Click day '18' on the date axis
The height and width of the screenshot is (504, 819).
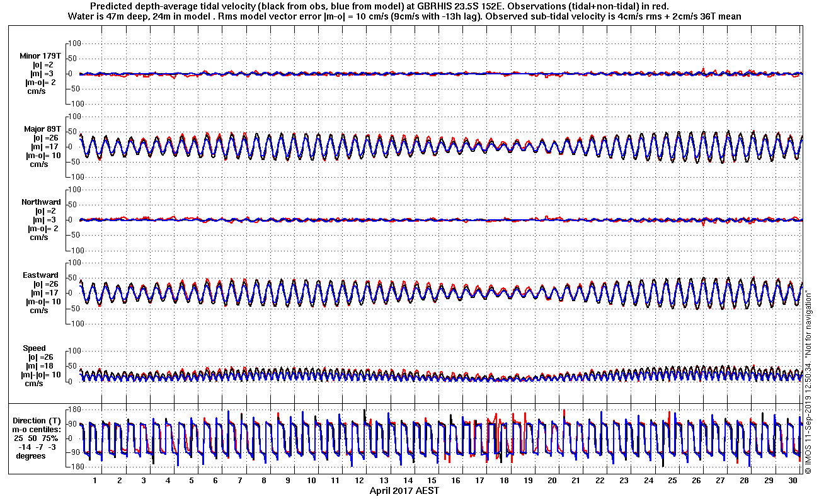[504, 480]
